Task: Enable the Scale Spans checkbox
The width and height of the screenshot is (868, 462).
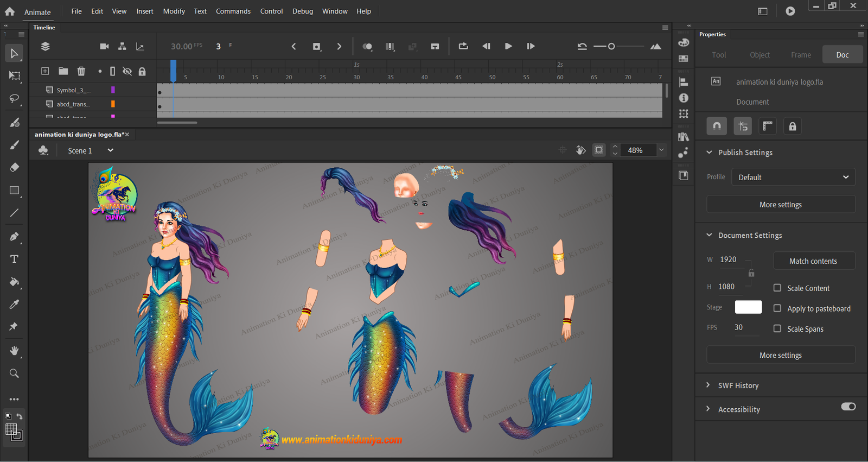Action: click(777, 328)
